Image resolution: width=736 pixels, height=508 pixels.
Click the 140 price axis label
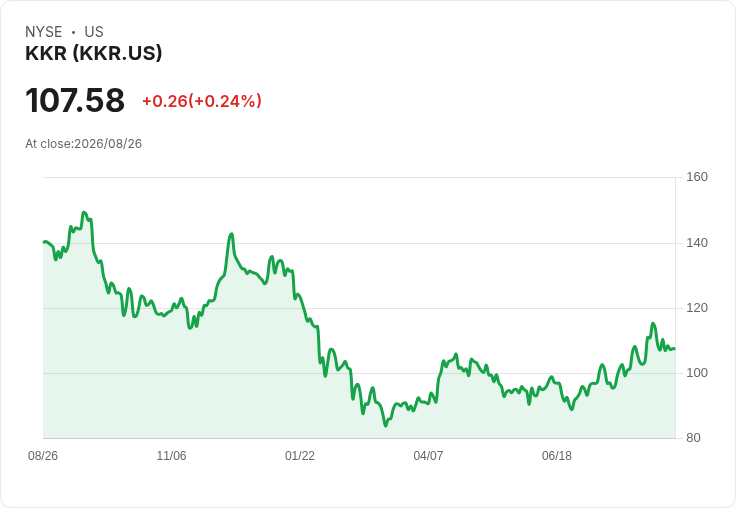(697, 243)
